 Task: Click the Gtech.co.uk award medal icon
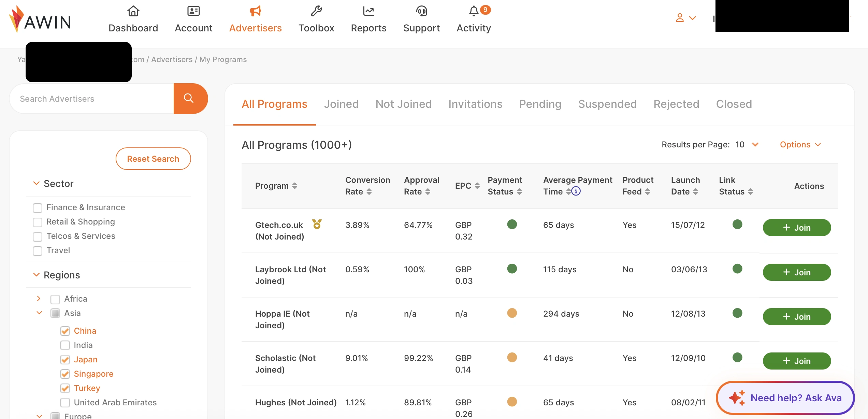pyautogui.click(x=317, y=224)
